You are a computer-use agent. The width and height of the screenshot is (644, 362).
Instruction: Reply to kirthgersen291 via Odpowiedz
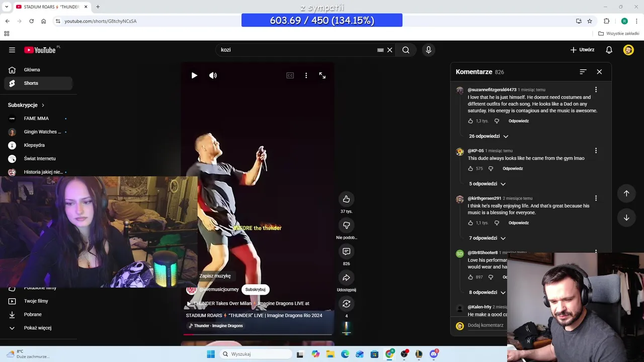518,223
